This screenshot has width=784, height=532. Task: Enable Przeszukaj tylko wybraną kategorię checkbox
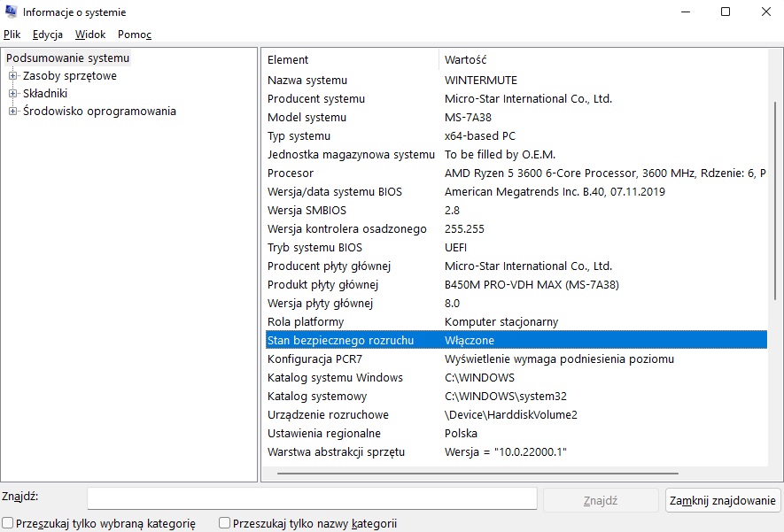coord(7,523)
